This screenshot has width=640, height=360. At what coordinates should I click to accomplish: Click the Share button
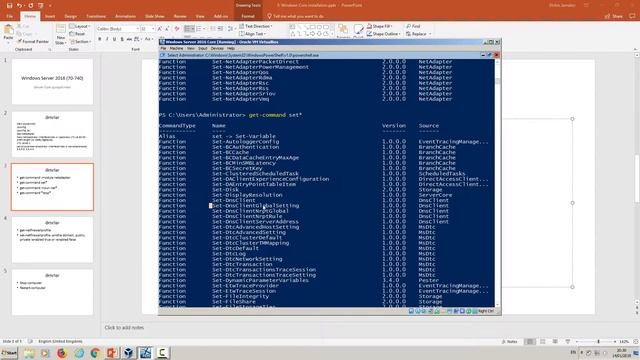[613, 16]
